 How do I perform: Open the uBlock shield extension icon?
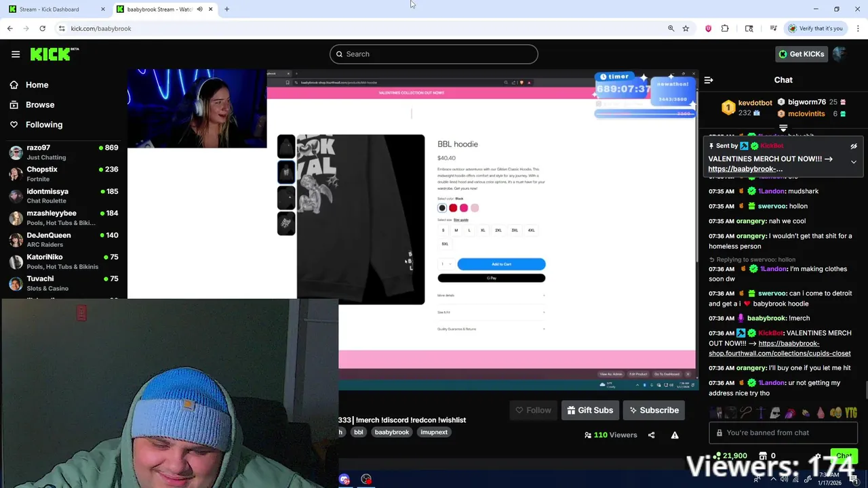(708, 28)
